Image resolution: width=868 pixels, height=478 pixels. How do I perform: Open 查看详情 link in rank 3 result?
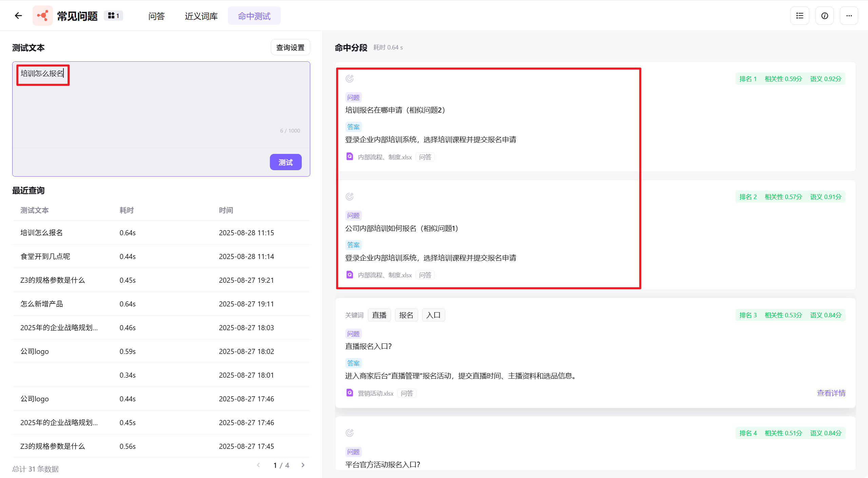click(831, 393)
